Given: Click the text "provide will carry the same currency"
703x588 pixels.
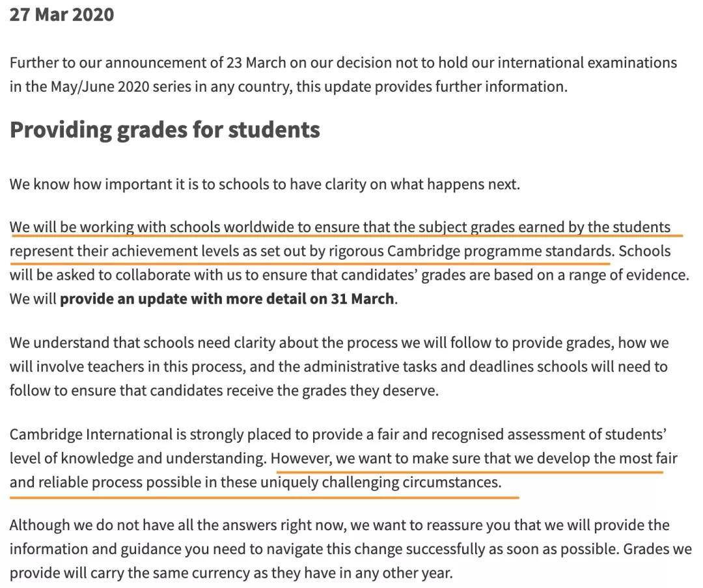Looking at the screenshot, I should (131, 573).
